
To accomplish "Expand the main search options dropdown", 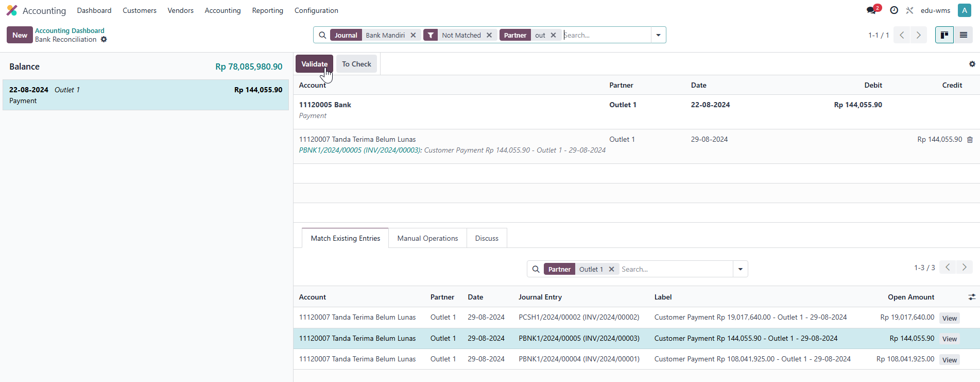I will tap(658, 35).
